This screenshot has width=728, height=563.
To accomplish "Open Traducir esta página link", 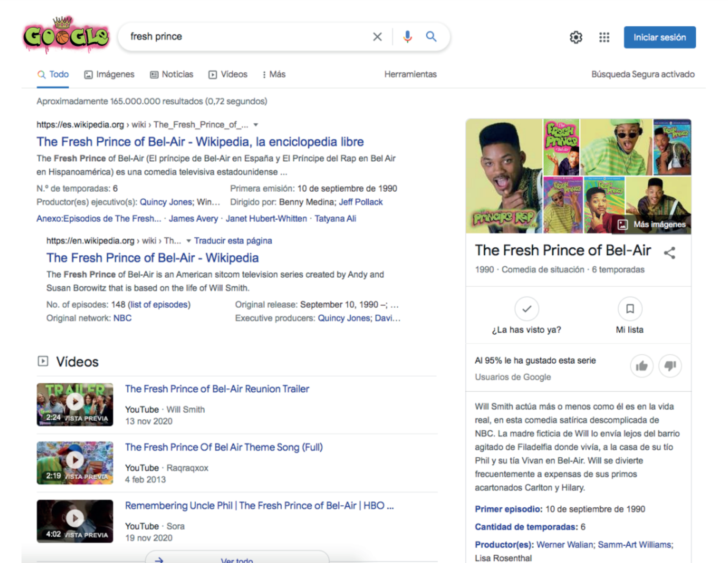I will click(233, 241).
